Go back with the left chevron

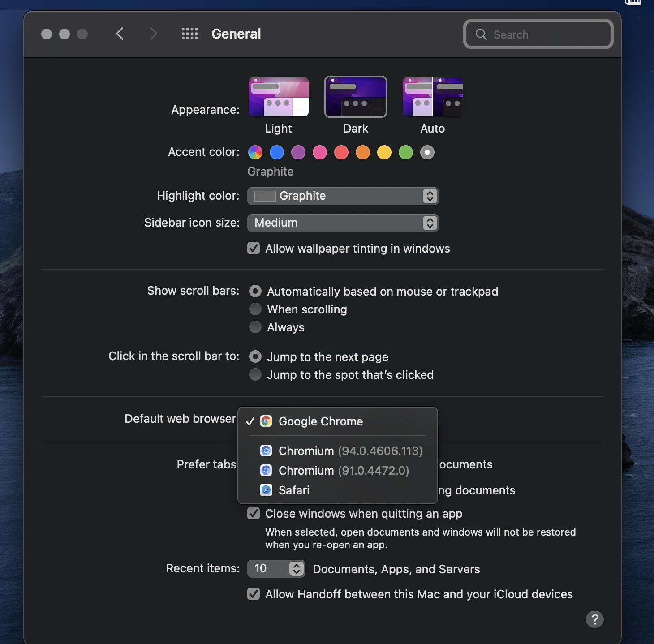[x=120, y=34]
